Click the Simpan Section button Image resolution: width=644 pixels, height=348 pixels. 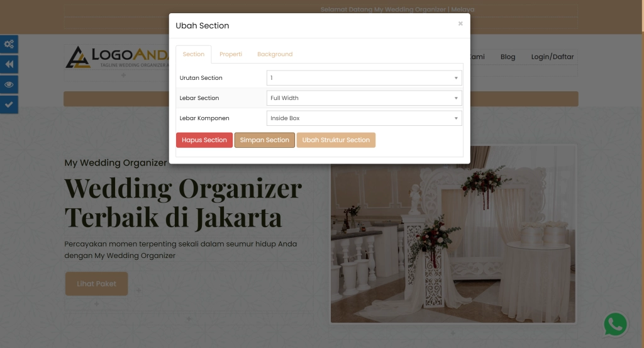[x=265, y=140]
